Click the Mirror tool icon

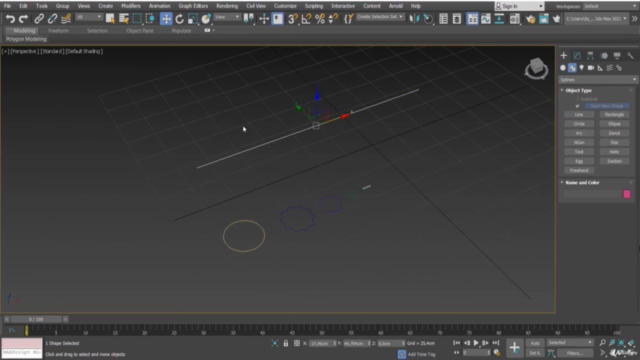pos(414,19)
